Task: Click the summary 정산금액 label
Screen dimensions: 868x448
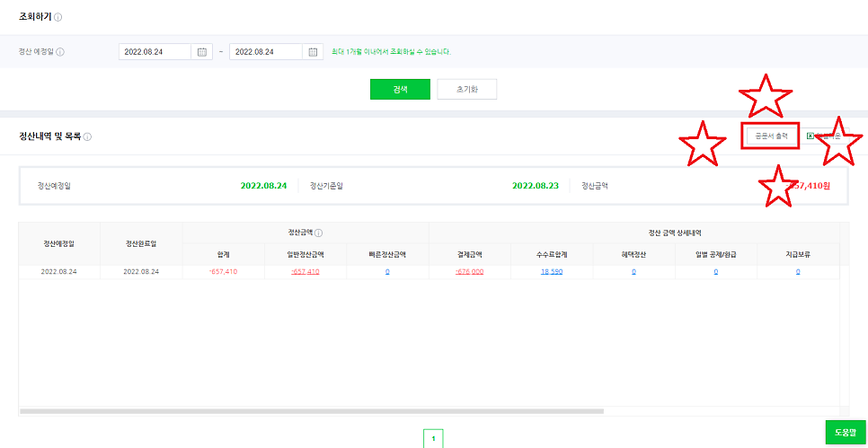Action: [x=595, y=186]
